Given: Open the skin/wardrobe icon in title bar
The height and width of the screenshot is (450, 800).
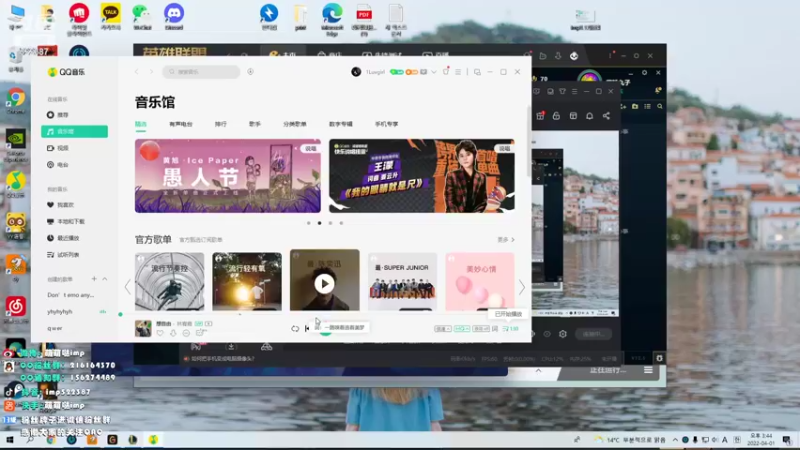Looking at the screenshot, I should [x=446, y=72].
